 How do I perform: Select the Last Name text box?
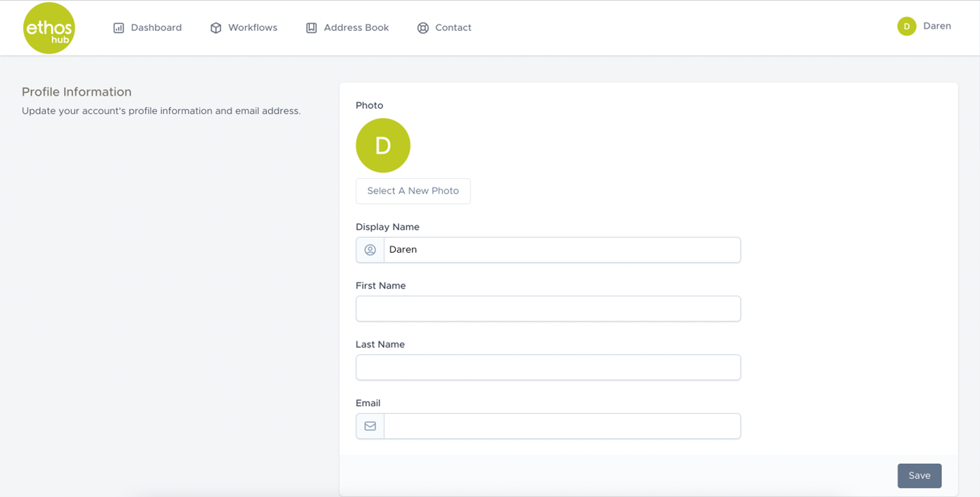(x=548, y=367)
